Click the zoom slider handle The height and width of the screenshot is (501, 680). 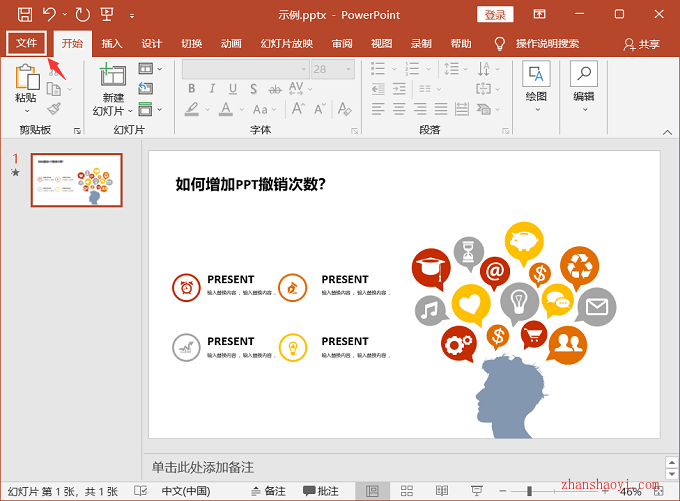529,491
